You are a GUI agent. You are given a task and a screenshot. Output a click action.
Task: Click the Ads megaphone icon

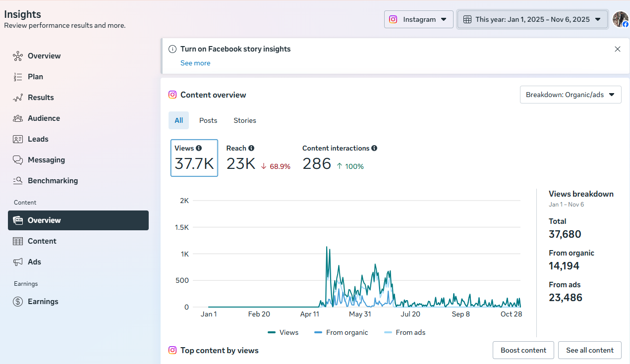coord(18,262)
